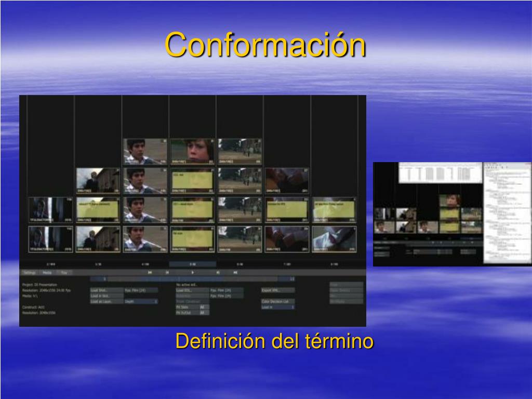Select the Depth value field
Image resolution: width=532 pixels, height=399 pixels.
(141, 301)
